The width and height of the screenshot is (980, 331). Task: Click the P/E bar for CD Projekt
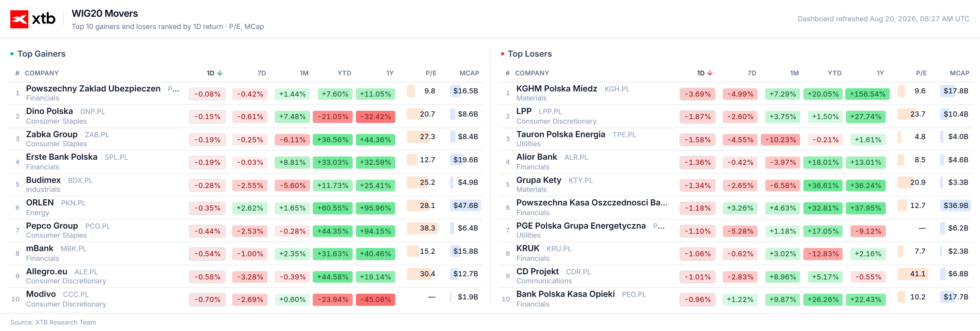[912, 274]
